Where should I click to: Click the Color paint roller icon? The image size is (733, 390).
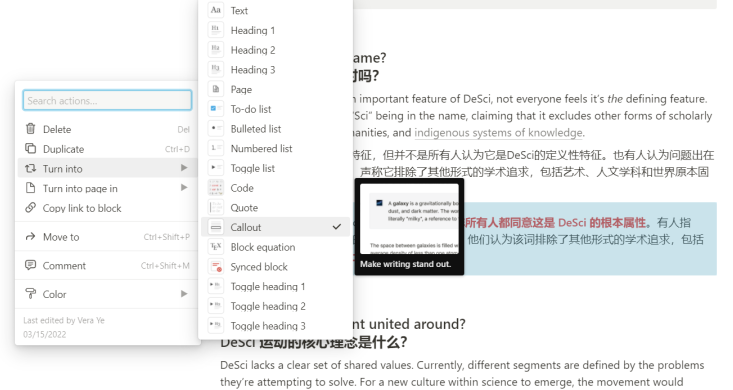(x=30, y=294)
